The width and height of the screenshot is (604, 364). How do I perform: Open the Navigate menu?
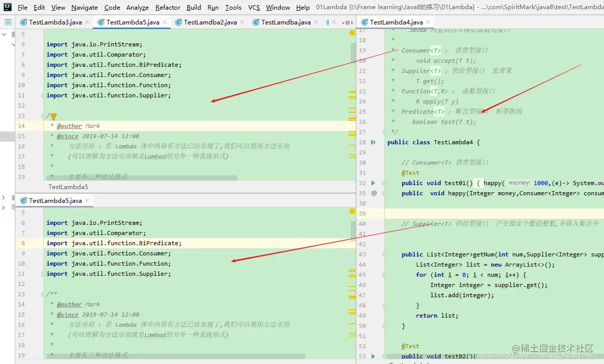coord(85,7)
